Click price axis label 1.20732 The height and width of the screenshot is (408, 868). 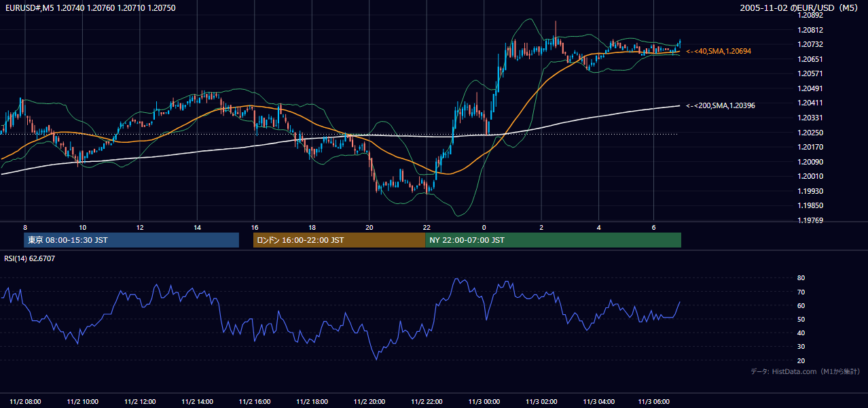(810, 44)
